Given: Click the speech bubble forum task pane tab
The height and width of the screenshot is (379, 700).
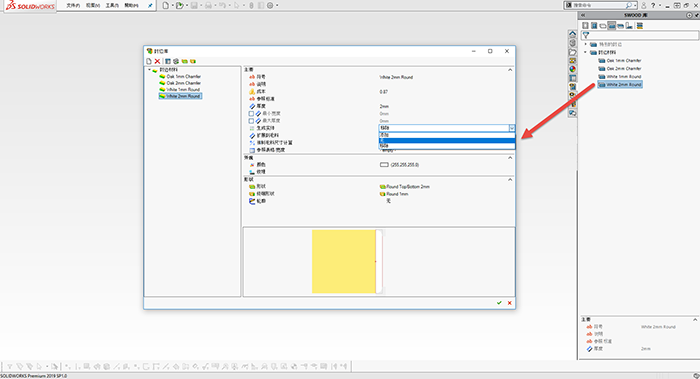Looking at the screenshot, I should point(572,113).
